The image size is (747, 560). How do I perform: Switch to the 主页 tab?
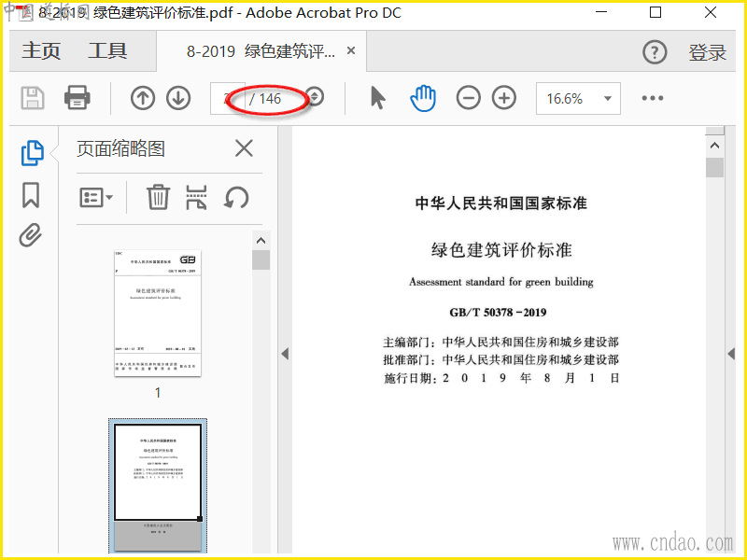tap(41, 51)
